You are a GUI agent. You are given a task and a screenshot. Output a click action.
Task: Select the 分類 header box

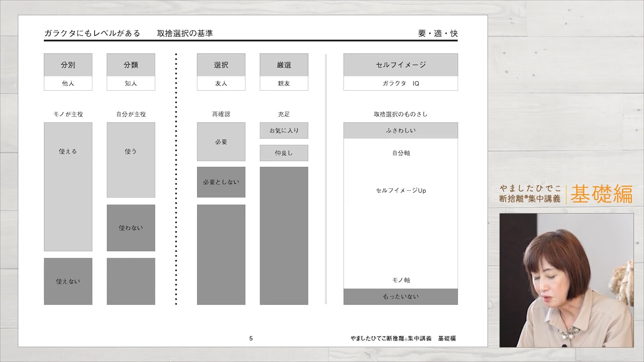(130, 64)
